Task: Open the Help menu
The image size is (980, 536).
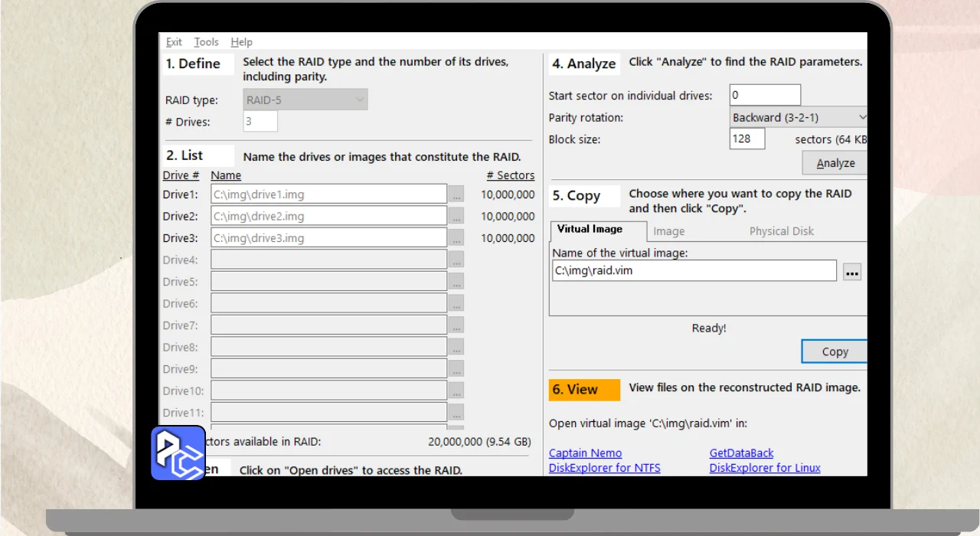Action: pos(241,42)
